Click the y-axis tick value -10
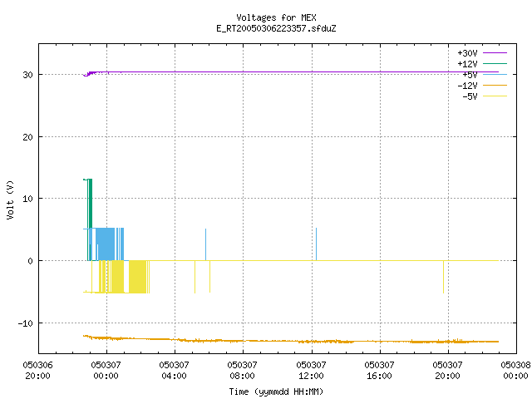This screenshot has width=532, height=399. pos(26,323)
